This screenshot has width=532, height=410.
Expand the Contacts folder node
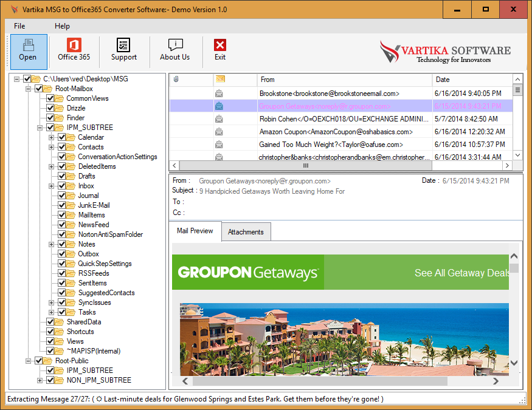click(51, 147)
